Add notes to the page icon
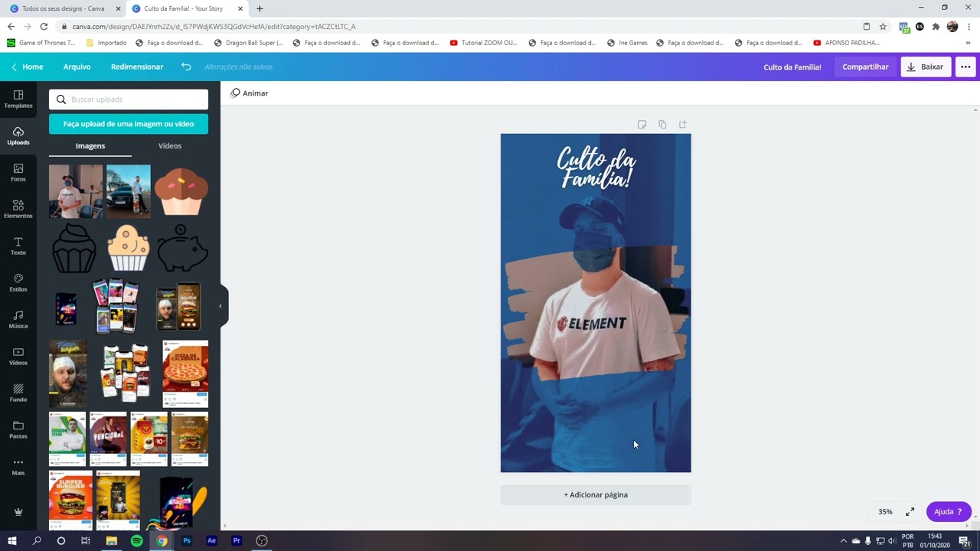Screen dimensions: 980x551 pos(642,124)
